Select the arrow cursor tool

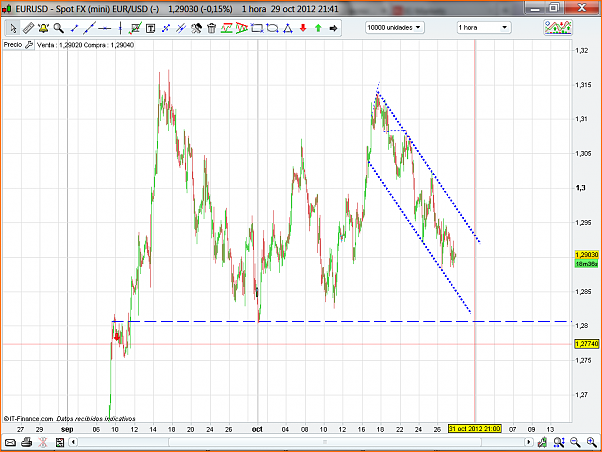tap(13, 28)
